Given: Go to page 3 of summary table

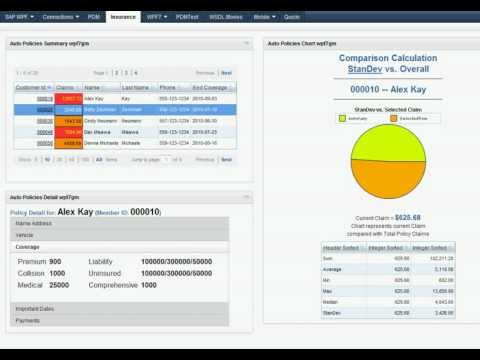Looking at the screenshot, I should (126, 73).
